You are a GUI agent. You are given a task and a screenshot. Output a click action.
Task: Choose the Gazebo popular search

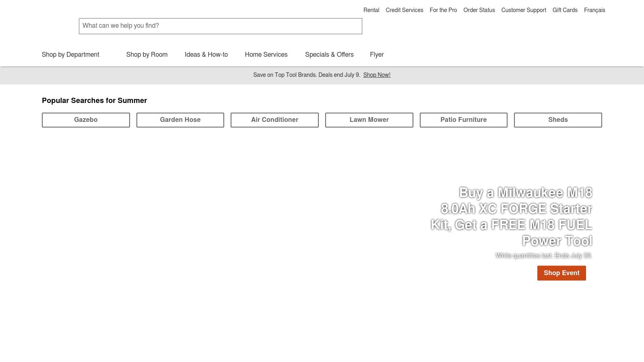86,120
